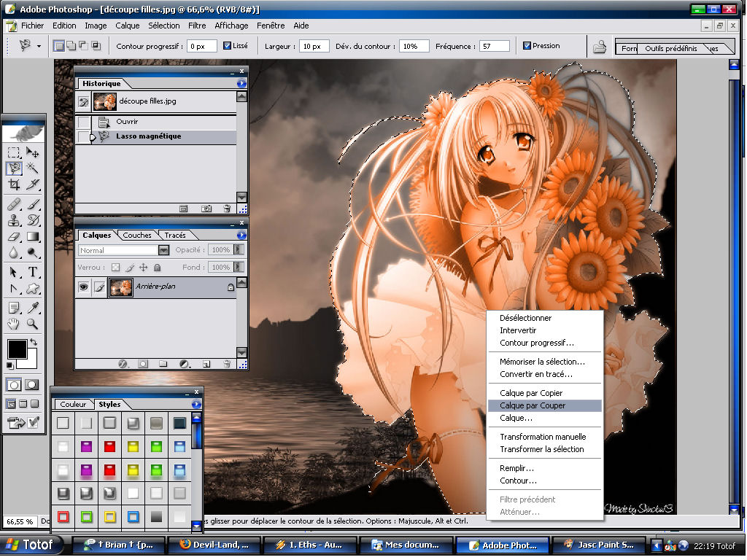Open the tool preset picker arrow

tap(39, 46)
